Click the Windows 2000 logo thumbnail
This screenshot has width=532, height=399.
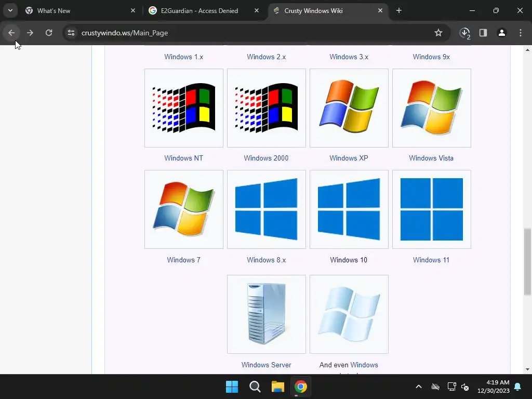(x=267, y=108)
